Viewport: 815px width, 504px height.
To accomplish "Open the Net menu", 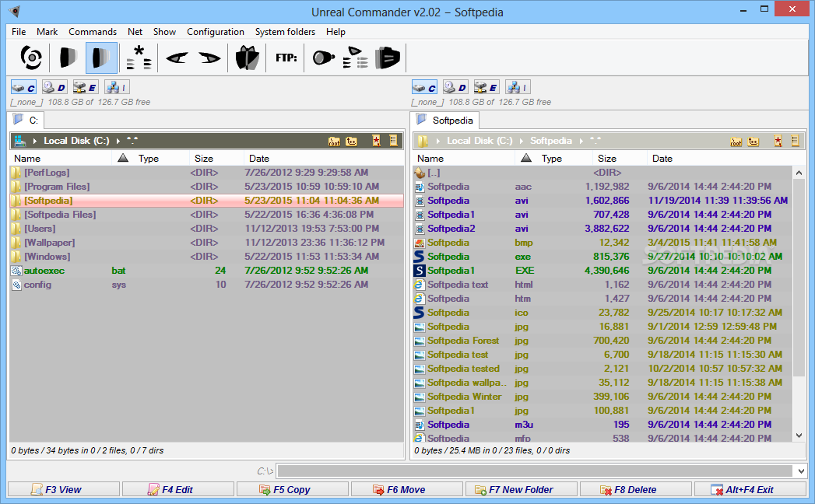I will [135, 32].
